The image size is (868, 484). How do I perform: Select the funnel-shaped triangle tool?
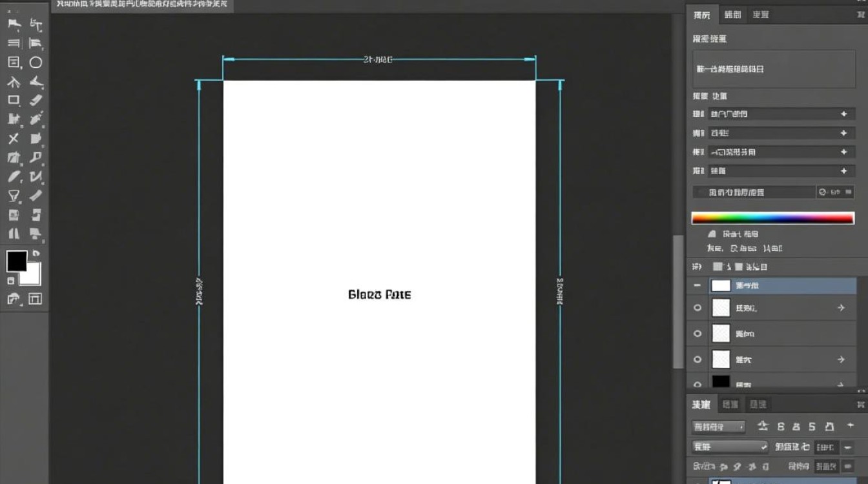click(13, 196)
